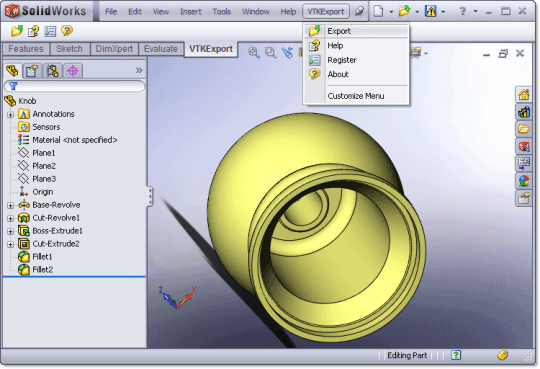This screenshot has height=369, width=540.
Task: Expand manager pane tabs with double chevron
Action: tap(139, 70)
